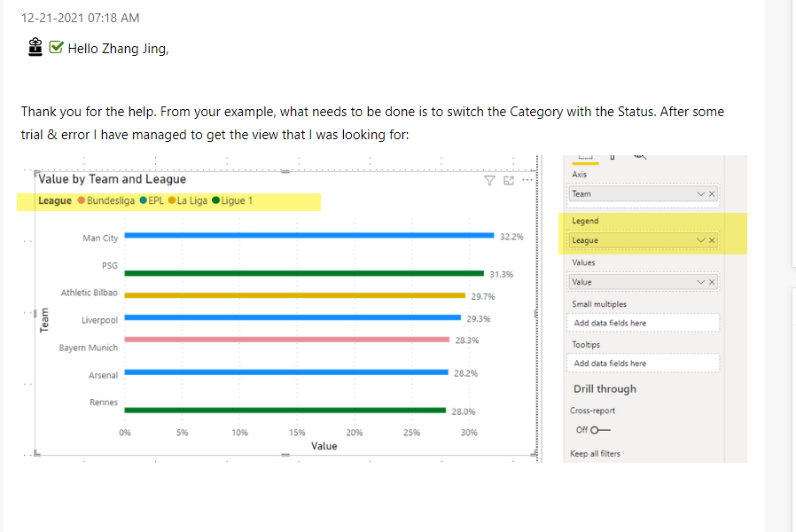This screenshot has width=796, height=532.
Task: Click the Tooltips add data fields box
Action: coord(644,364)
